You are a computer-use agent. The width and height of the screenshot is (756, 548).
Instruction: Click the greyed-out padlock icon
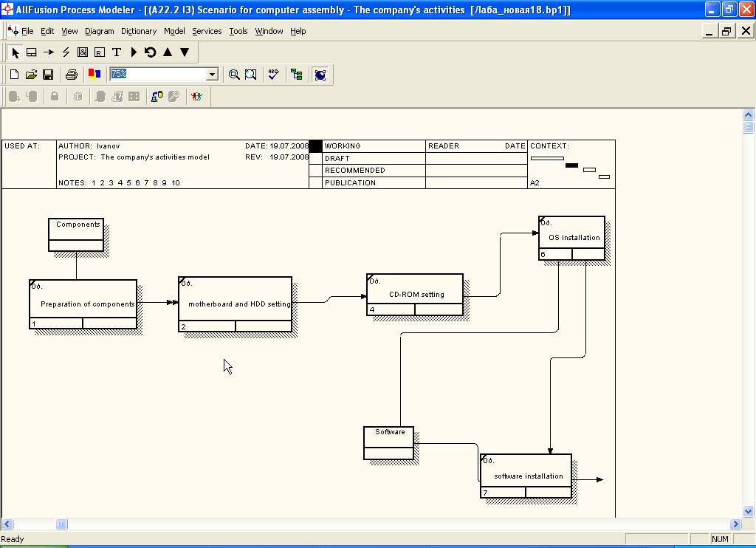click(x=55, y=97)
